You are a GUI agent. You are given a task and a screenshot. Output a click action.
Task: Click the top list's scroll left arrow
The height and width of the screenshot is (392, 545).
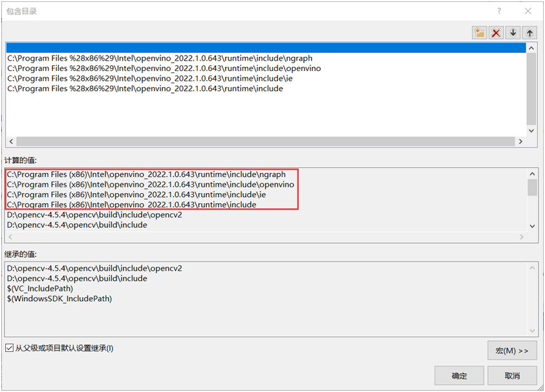[x=11, y=141]
